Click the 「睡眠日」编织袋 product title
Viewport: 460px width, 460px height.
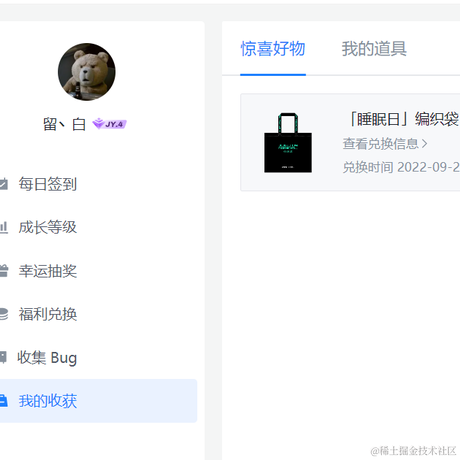click(x=404, y=119)
